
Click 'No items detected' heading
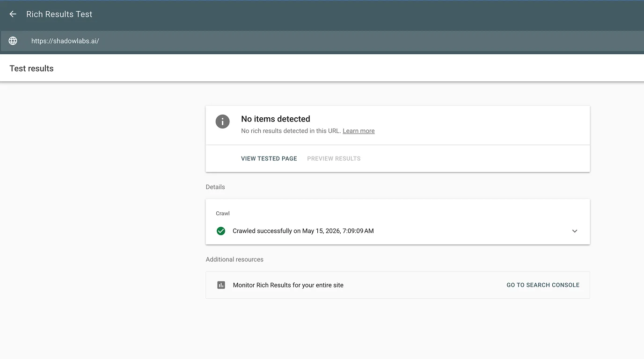(276, 119)
